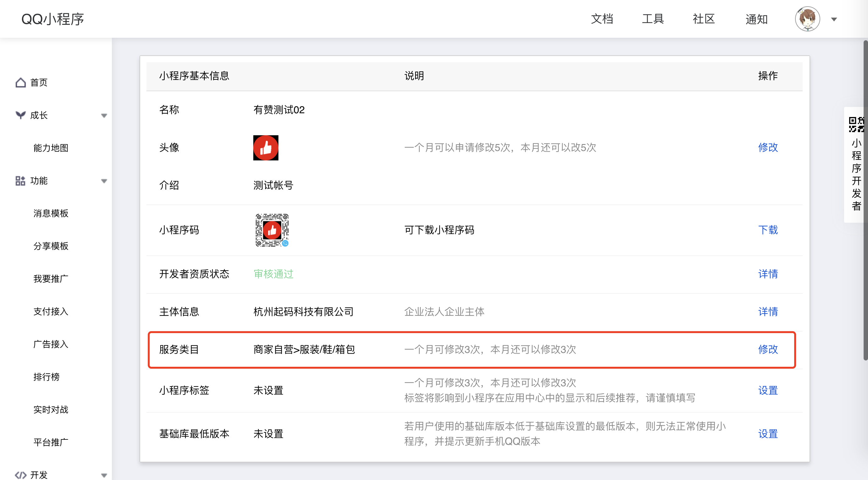Click the 商家自营>服装/鞋/箱包 category text
868x480 pixels.
[304, 349]
